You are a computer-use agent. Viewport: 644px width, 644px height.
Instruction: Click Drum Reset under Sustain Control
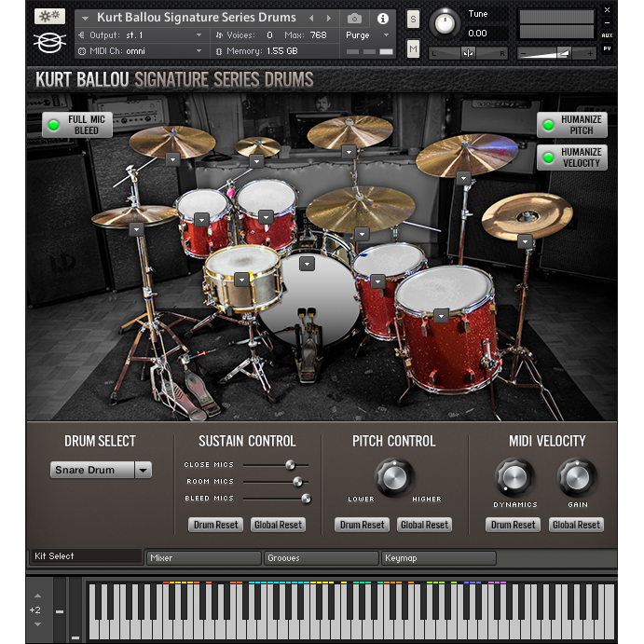click(x=216, y=525)
